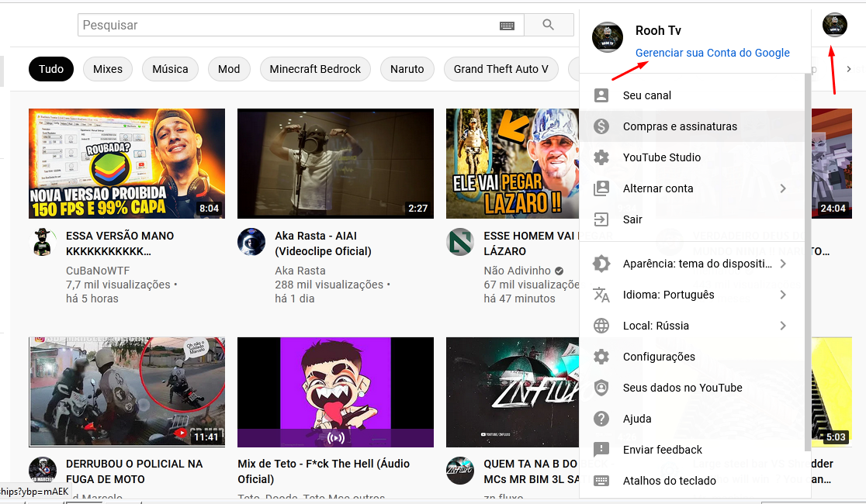
Task: Click the Ajuda question mark icon
Action: (x=601, y=419)
